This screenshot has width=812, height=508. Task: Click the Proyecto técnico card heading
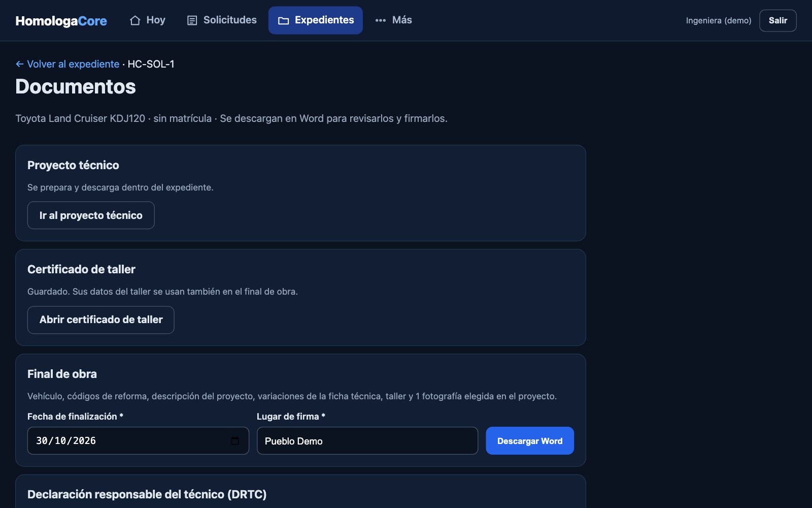click(73, 165)
